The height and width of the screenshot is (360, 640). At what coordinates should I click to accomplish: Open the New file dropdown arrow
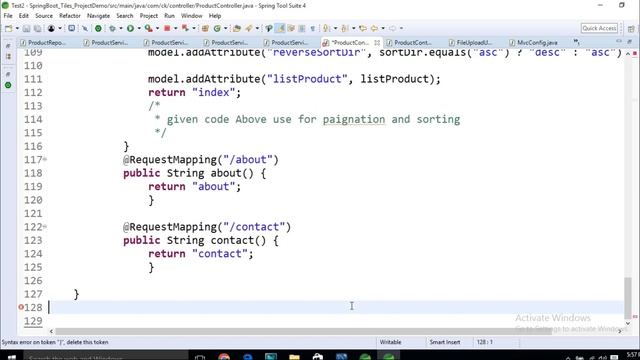pos(17,28)
